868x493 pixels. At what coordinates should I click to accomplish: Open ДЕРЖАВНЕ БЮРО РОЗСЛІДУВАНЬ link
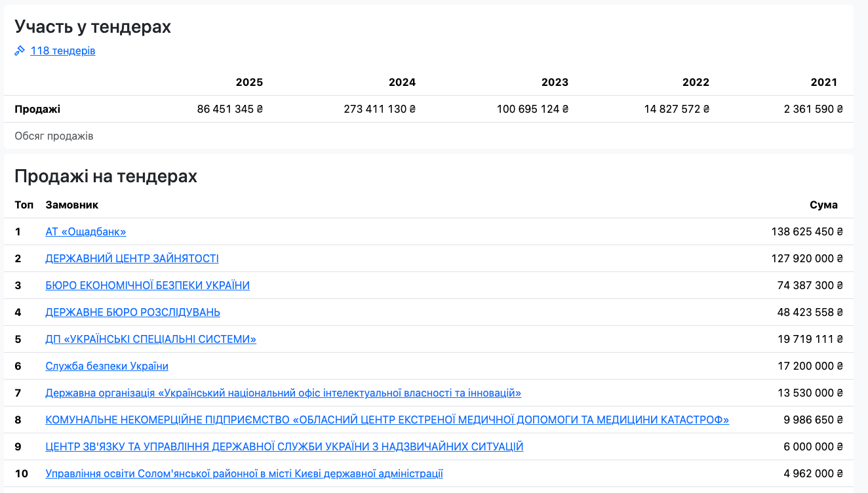point(132,312)
